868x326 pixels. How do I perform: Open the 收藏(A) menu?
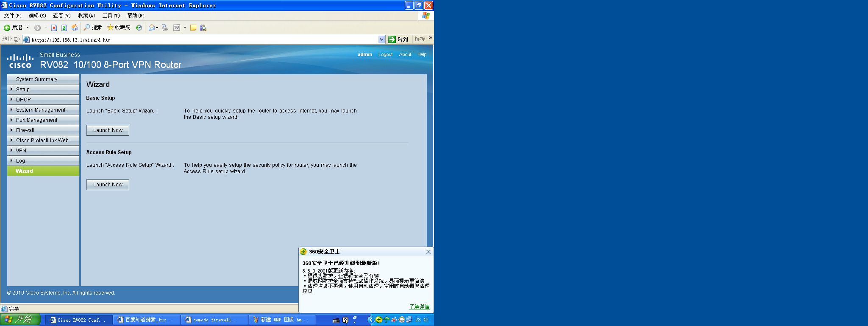click(x=86, y=16)
